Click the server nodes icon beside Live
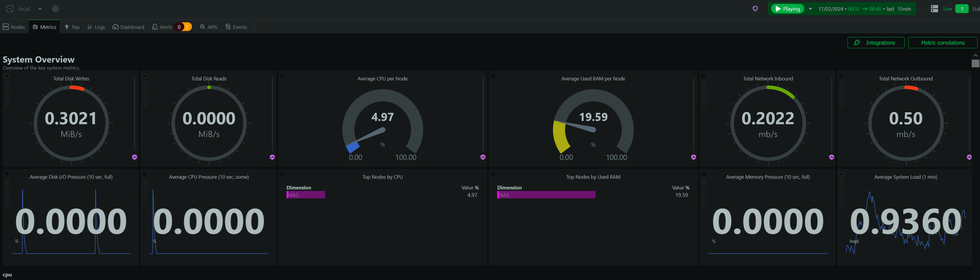Screen dimensions: 980x280 934,9
